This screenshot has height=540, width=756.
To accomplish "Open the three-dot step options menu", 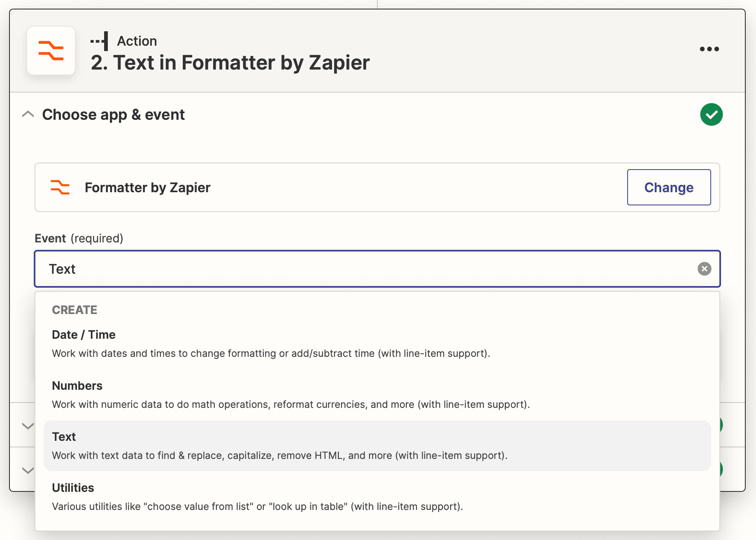I will click(709, 49).
